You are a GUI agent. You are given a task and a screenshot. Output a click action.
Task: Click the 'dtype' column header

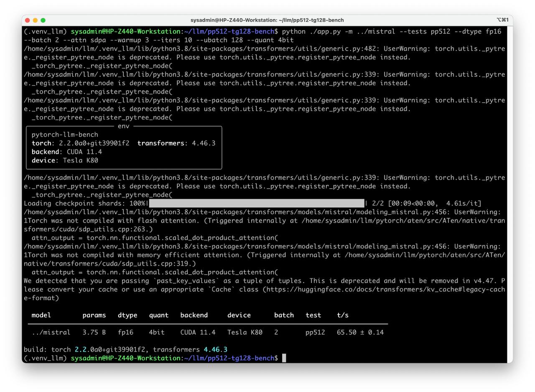[x=127, y=315]
